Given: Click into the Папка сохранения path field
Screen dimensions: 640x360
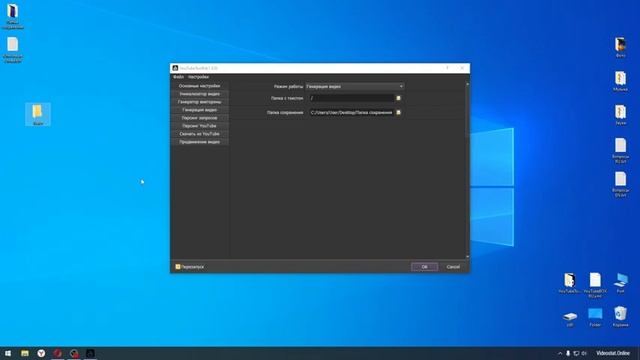Looking at the screenshot, I should 351,112.
